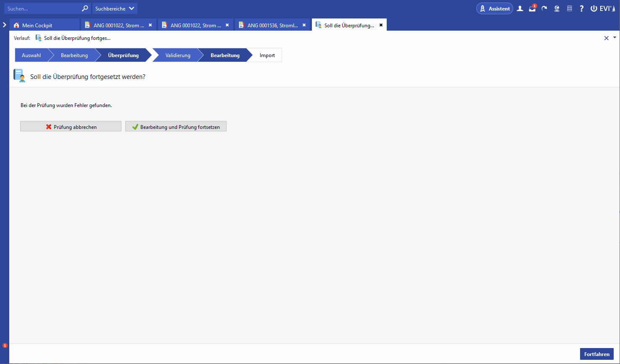Open the database stack icon
The height and width of the screenshot is (364, 620).
point(570,8)
